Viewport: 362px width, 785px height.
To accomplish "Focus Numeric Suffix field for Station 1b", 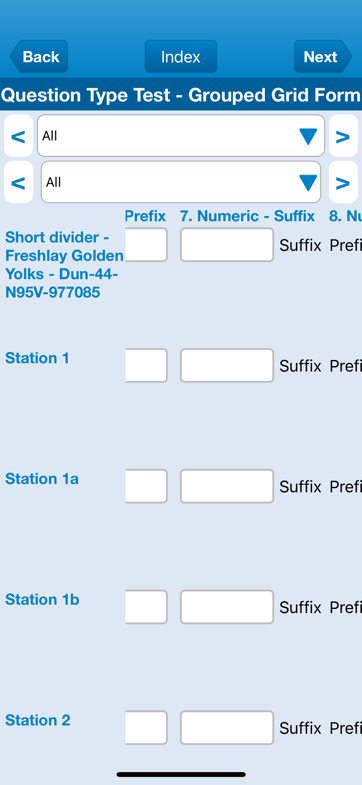I will (227, 607).
